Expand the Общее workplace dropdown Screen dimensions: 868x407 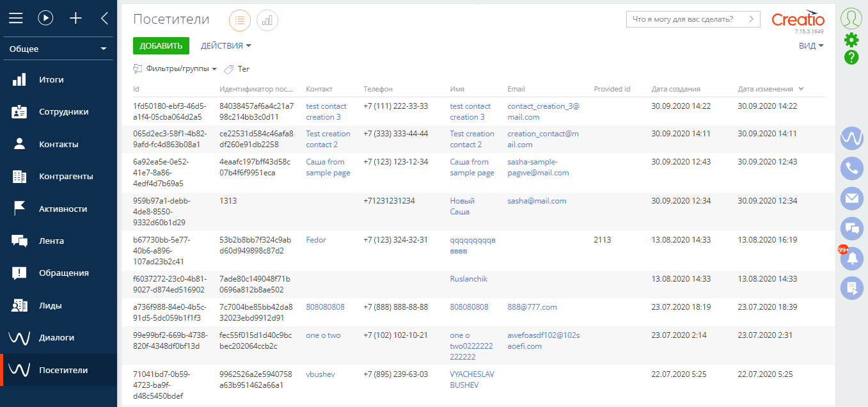click(58, 49)
